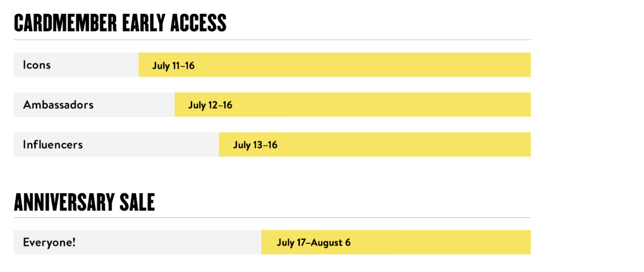Click the July 11–16 date text
The width and height of the screenshot is (644, 272).
173,65
